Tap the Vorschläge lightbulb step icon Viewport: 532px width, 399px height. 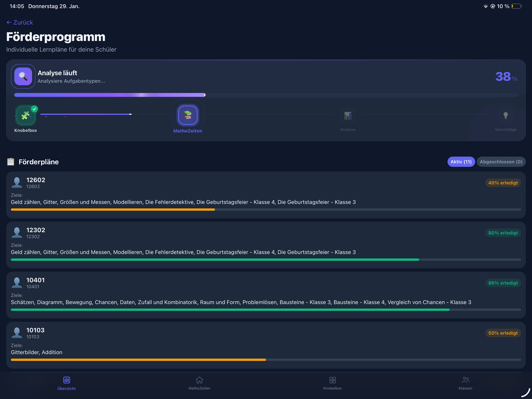point(505,116)
